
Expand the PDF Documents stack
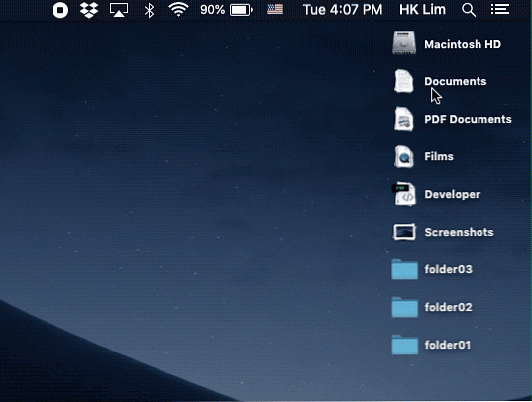click(x=404, y=119)
